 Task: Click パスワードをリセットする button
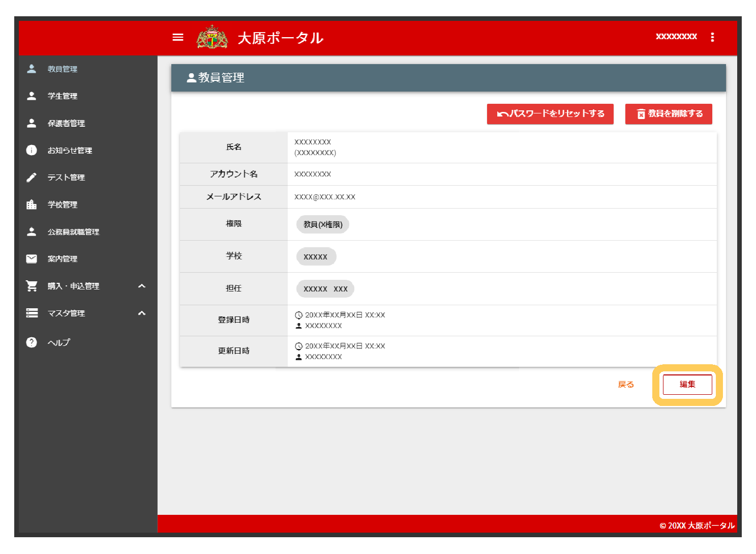tap(550, 114)
